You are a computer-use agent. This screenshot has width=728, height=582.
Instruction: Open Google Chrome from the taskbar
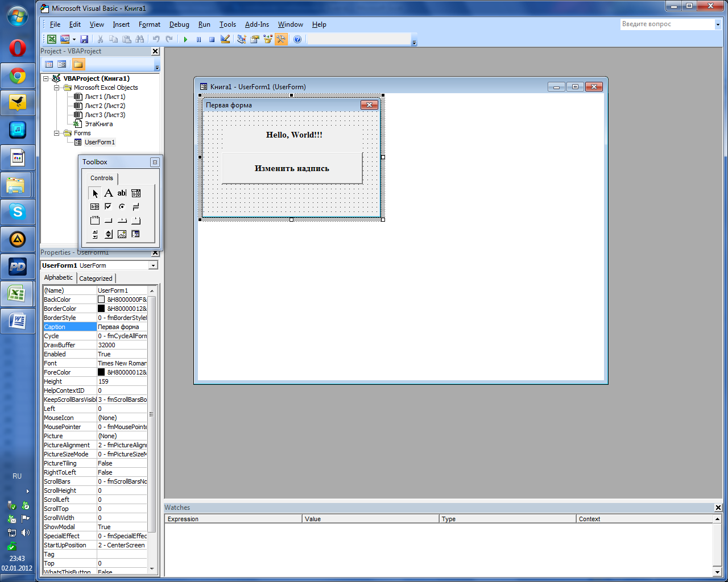18,76
